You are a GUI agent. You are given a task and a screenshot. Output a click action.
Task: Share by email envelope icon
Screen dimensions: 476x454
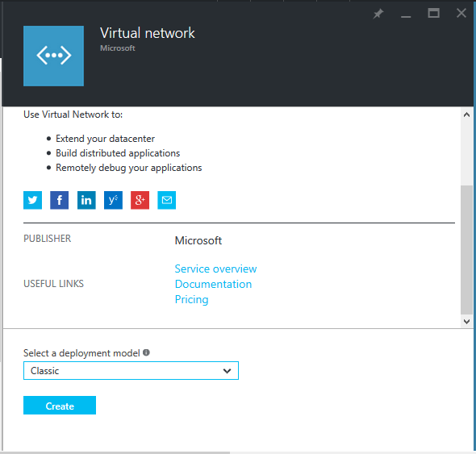pos(167,200)
